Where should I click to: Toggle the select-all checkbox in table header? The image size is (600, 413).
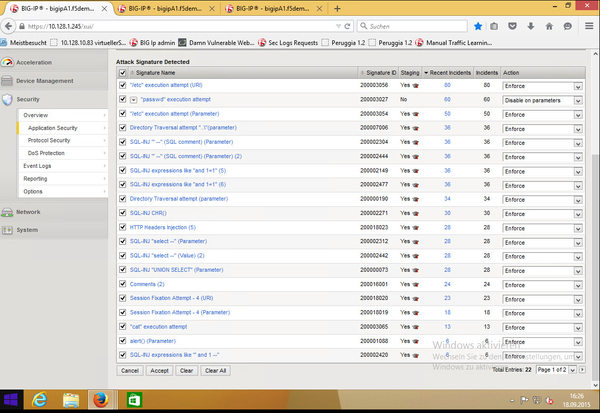[x=122, y=73]
